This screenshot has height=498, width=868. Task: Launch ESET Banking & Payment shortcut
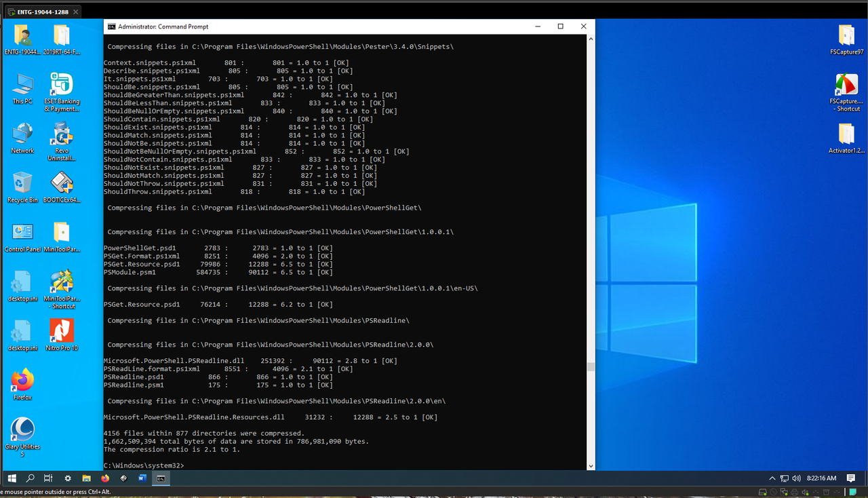[62, 92]
